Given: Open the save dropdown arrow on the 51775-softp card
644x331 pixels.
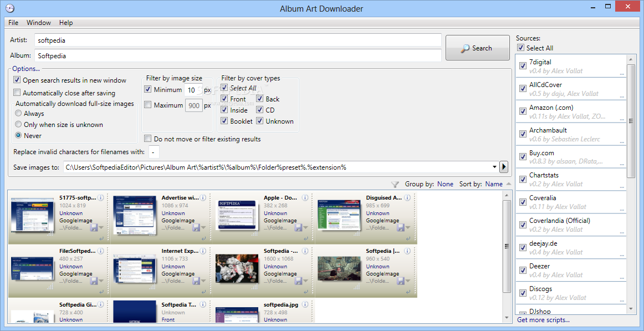Looking at the screenshot, I should click(x=101, y=228).
